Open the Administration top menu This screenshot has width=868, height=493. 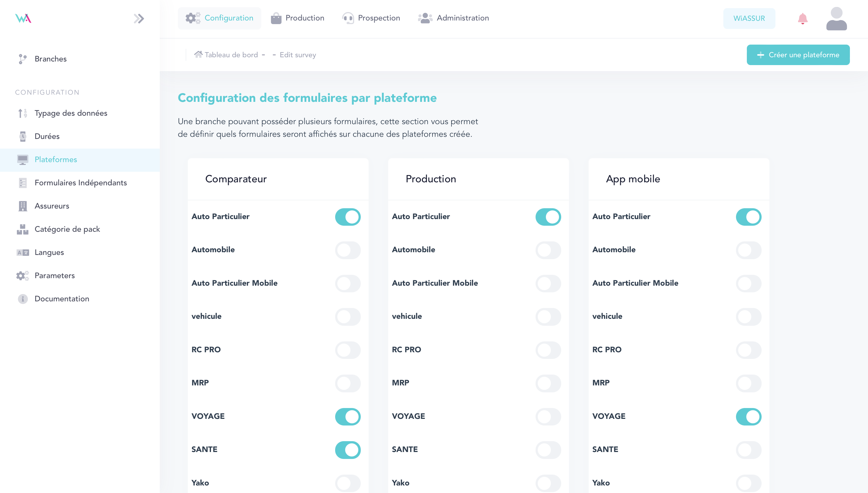coord(453,18)
